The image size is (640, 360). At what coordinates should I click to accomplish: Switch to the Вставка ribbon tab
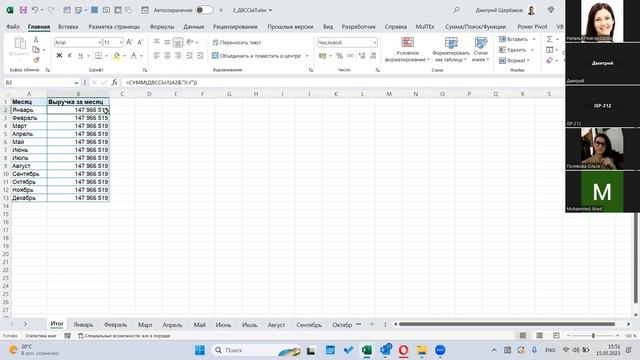click(x=68, y=27)
